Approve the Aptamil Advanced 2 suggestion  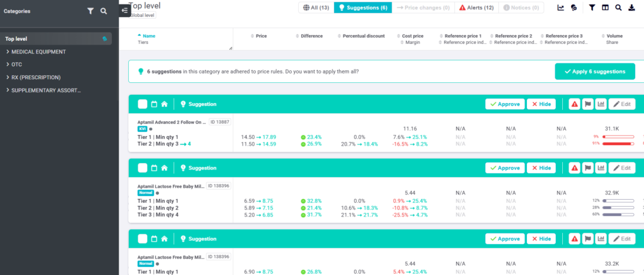(x=505, y=104)
